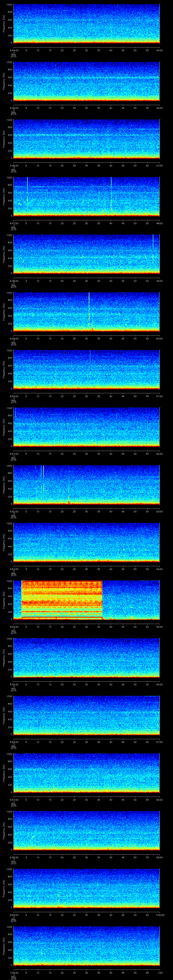The width and height of the screenshot is (173, 980).
Task: Click the 57:00 end time label
Action: tap(159, 742)
